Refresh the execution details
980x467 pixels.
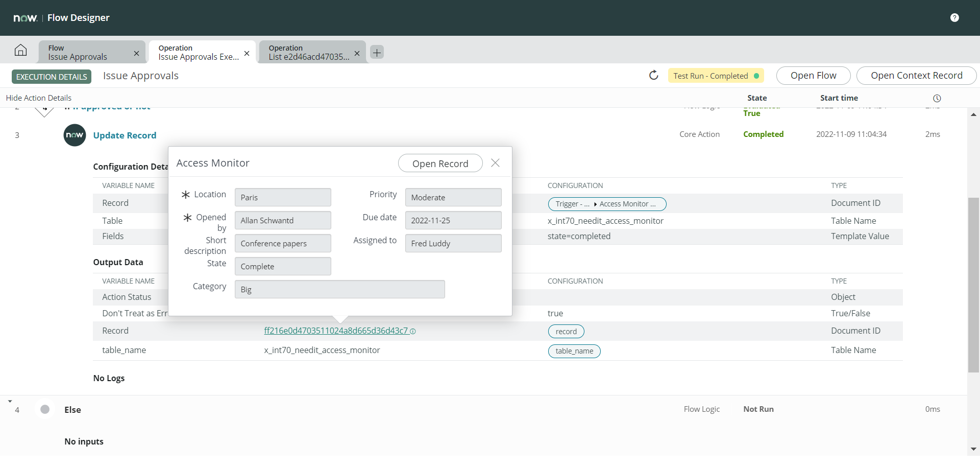(654, 75)
